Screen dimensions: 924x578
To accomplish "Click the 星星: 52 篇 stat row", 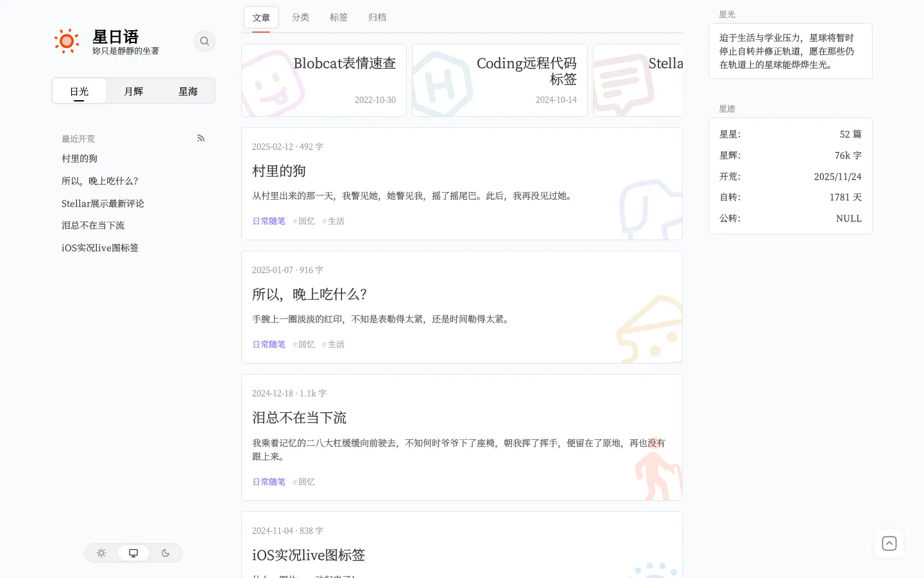I will [x=791, y=134].
